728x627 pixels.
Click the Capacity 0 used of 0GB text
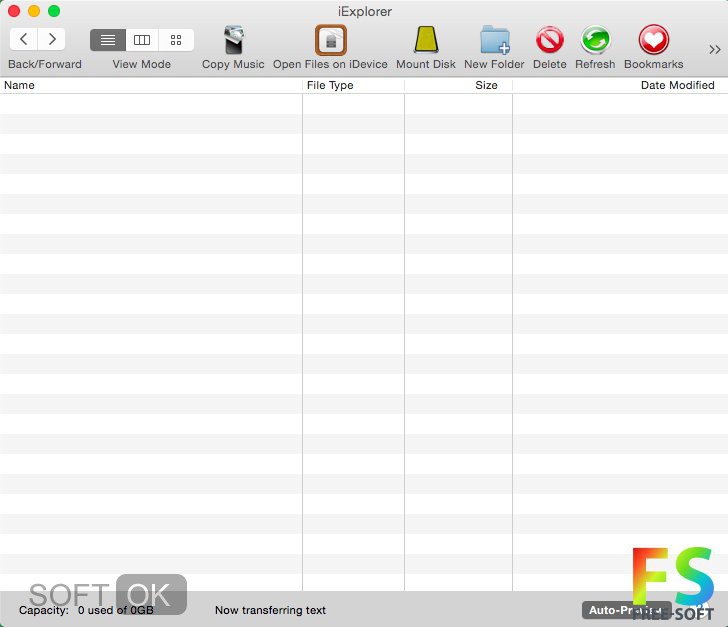coord(86,610)
